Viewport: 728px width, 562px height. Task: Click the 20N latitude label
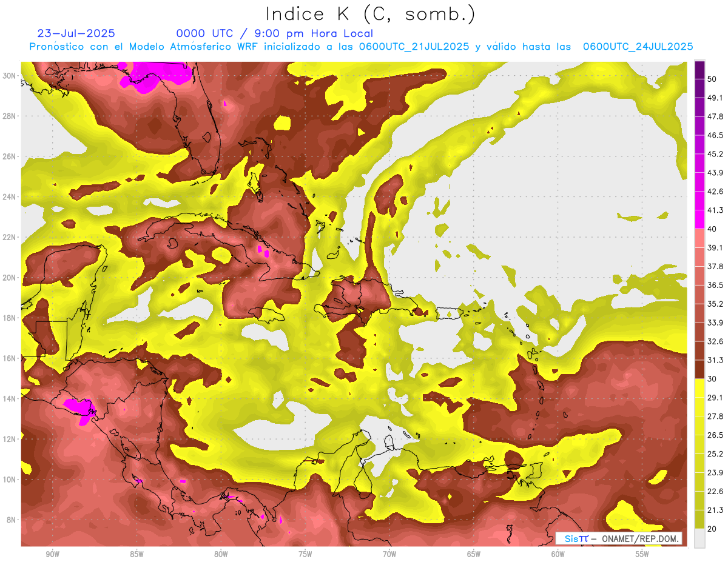point(9,278)
